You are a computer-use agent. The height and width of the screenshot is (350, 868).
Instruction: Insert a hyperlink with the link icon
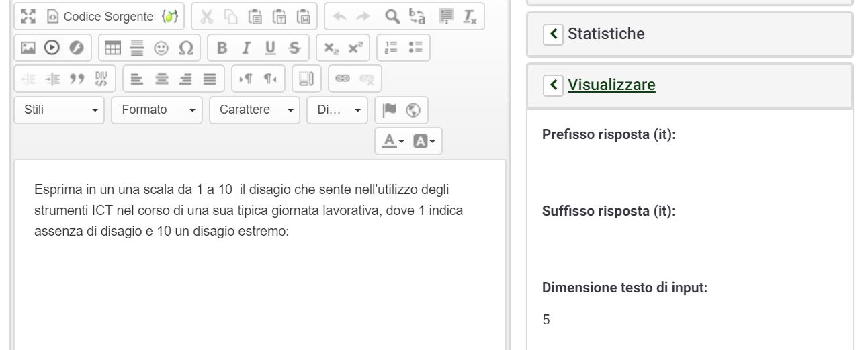(x=342, y=79)
